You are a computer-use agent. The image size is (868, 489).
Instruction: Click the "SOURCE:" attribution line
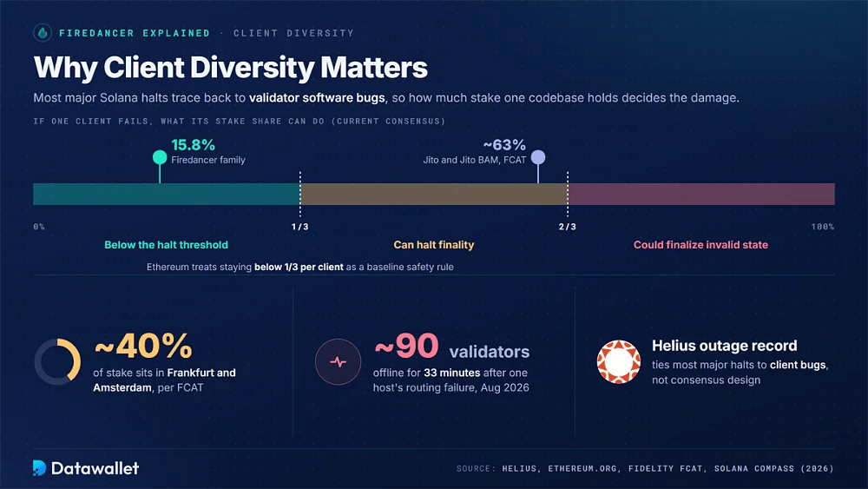(645, 468)
